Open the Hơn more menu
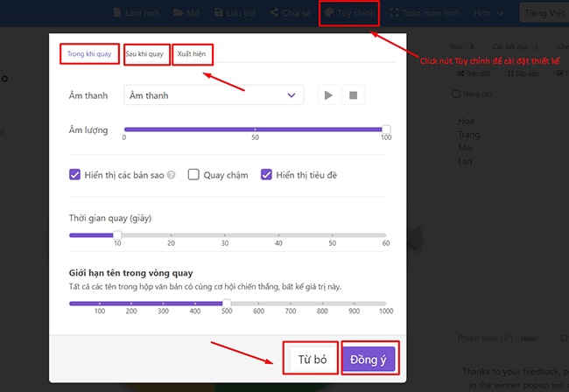The width and height of the screenshot is (569, 392). (488, 13)
